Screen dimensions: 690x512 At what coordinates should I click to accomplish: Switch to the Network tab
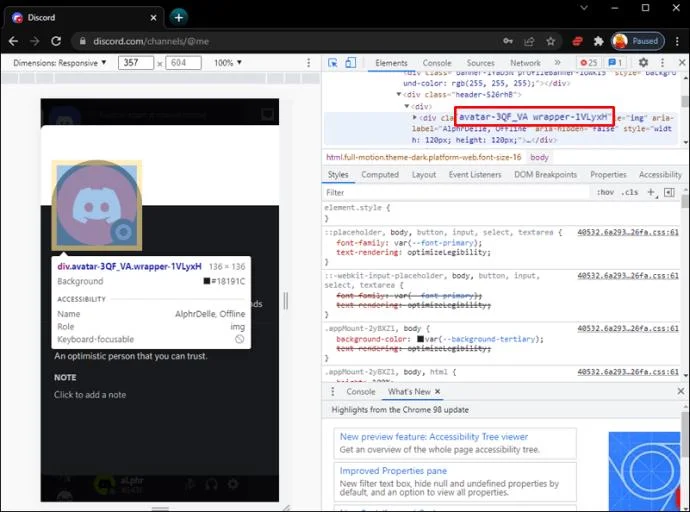(525, 63)
